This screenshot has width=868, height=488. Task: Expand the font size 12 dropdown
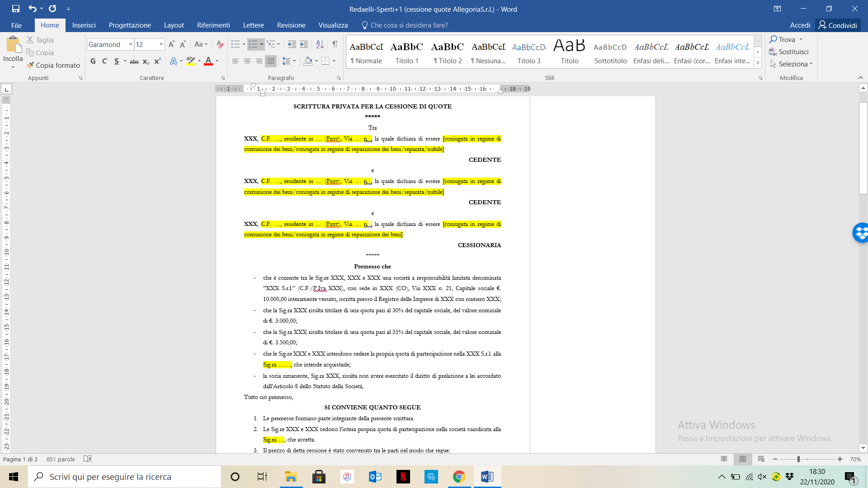click(x=161, y=44)
